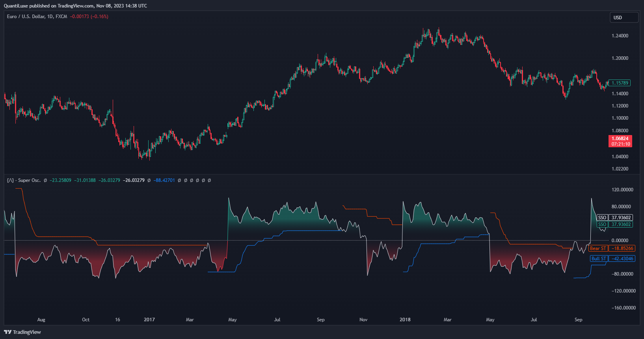644x339 pixels.
Task: Click the white-bordered SSO label
Action: 602,218
